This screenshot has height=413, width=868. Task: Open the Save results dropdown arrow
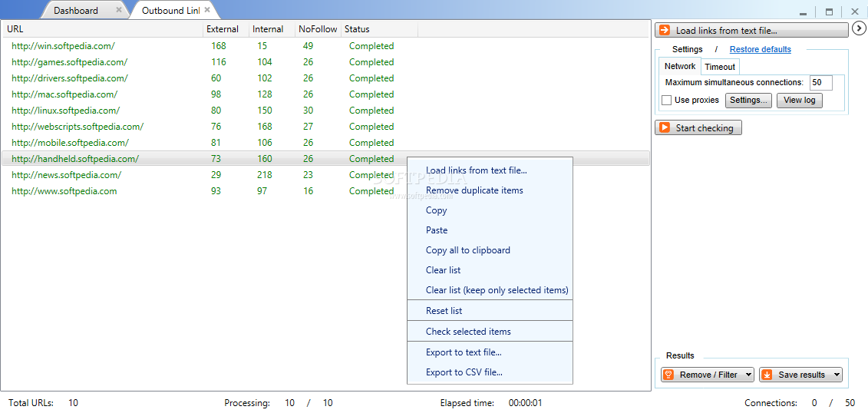(x=836, y=375)
